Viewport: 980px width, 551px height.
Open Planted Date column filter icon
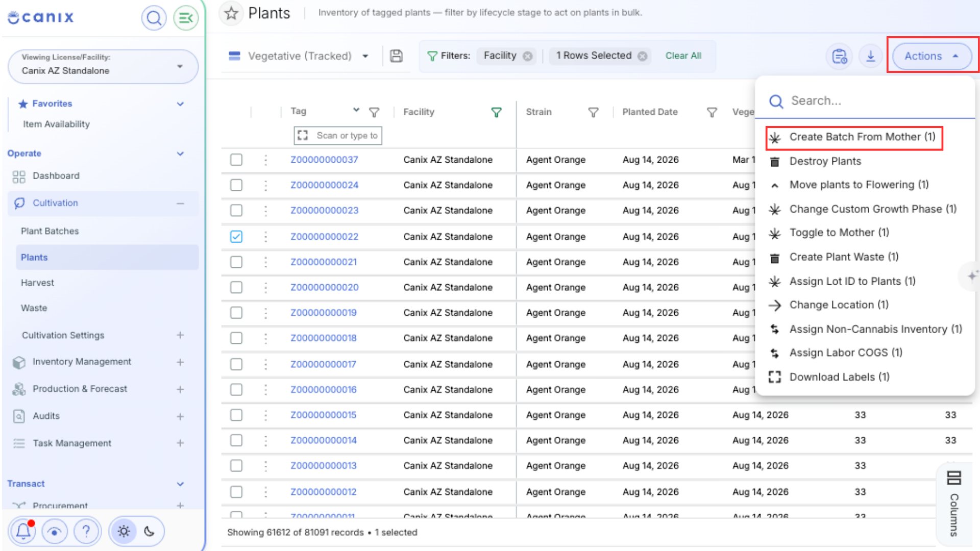tap(712, 112)
